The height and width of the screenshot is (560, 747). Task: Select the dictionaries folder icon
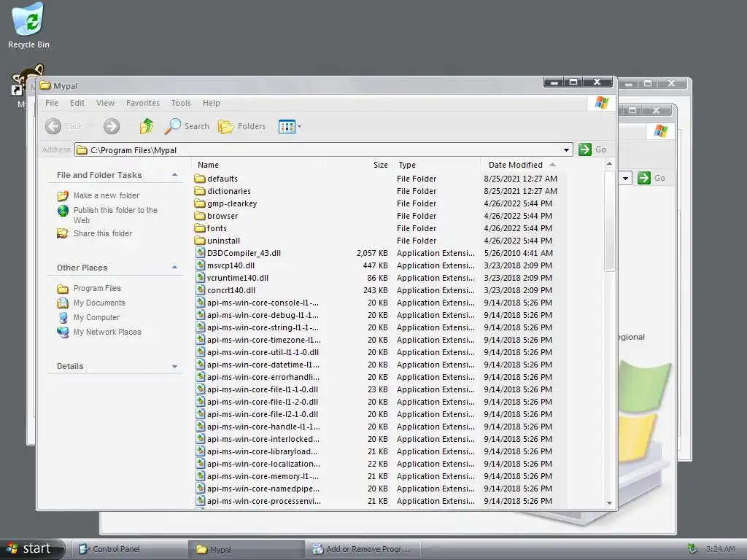coord(200,191)
